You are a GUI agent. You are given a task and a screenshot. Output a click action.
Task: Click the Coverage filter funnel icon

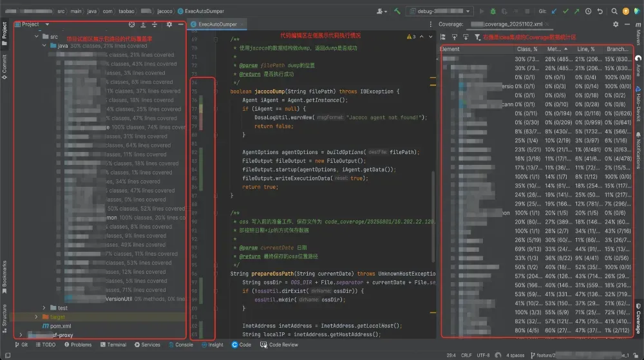point(477,37)
